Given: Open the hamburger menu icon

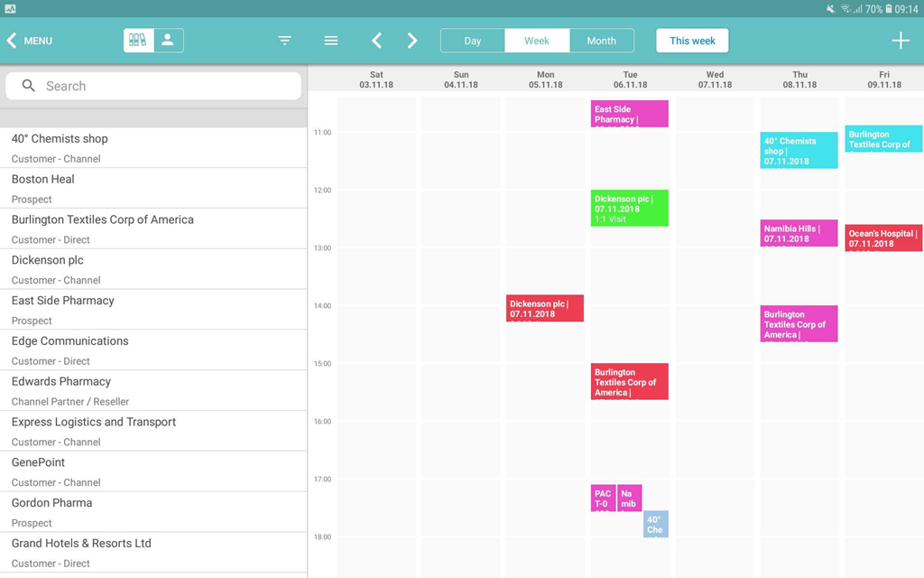Looking at the screenshot, I should click(x=331, y=41).
